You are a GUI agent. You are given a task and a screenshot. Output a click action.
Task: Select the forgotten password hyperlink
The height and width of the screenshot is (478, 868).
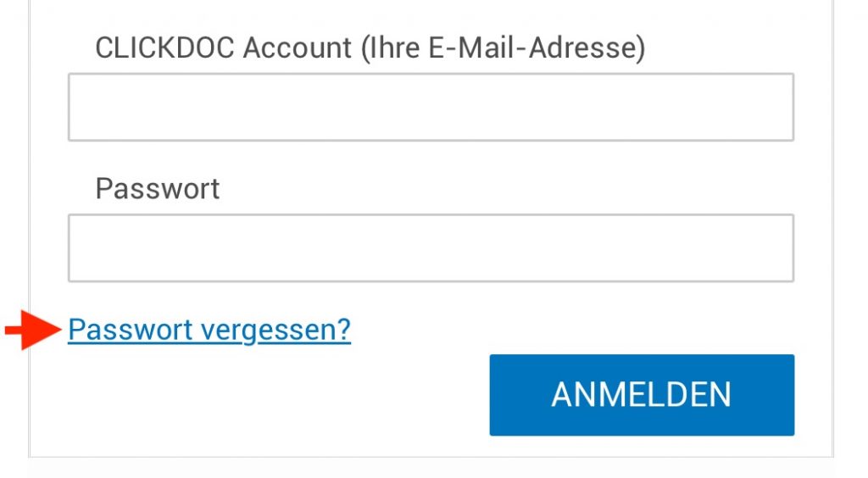coord(209,330)
